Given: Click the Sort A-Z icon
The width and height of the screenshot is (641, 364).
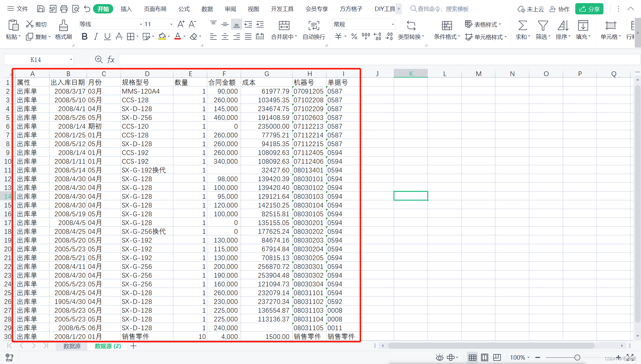Looking at the screenshot, I should pyautogui.click(x=563, y=25).
